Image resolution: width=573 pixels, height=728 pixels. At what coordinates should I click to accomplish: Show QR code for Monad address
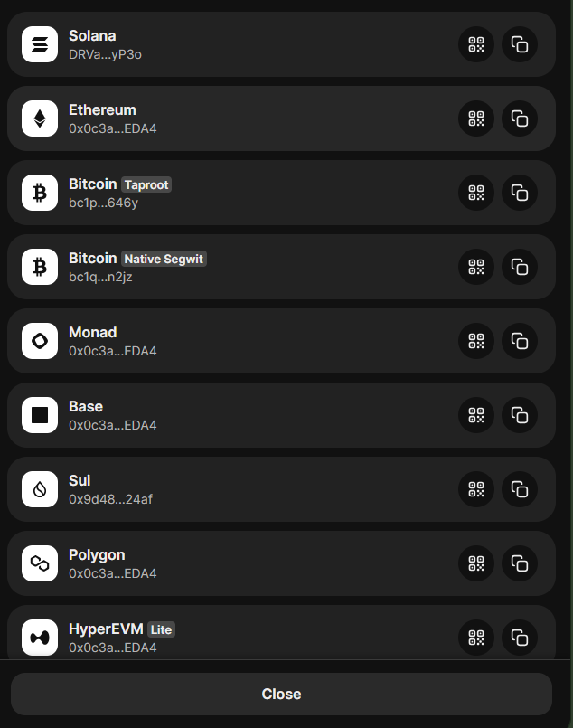[x=476, y=341]
